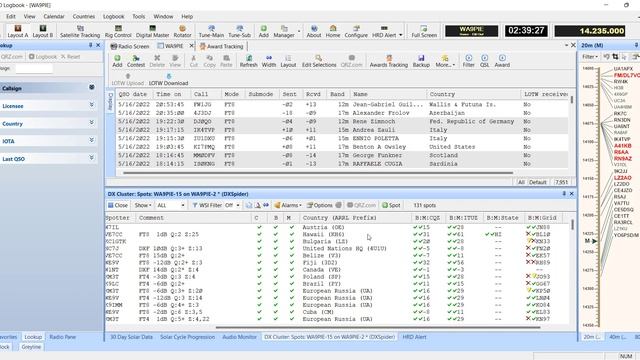Image resolution: width=640 pixels, height=360 pixels.
Task: Open the Logbook menu
Action: pos(113,16)
